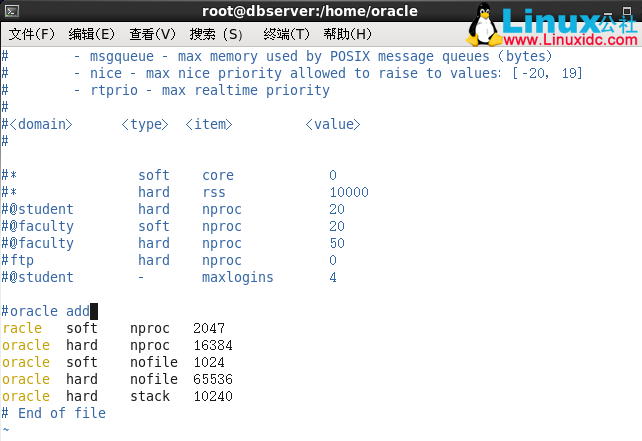Screen dimensions: 642x441
Task: Click the 'nice' word in the comment line
Action: pyautogui.click(x=106, y=73)
